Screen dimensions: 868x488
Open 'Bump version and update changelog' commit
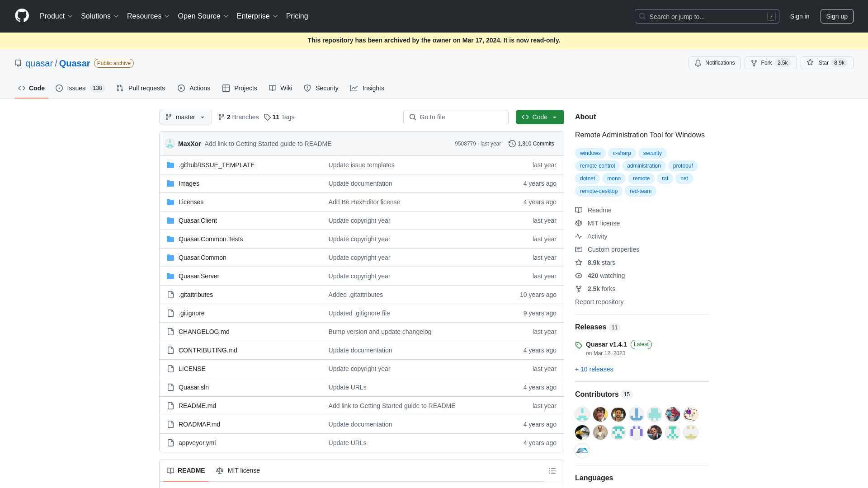pyautogui.click(x=380, y=332)
